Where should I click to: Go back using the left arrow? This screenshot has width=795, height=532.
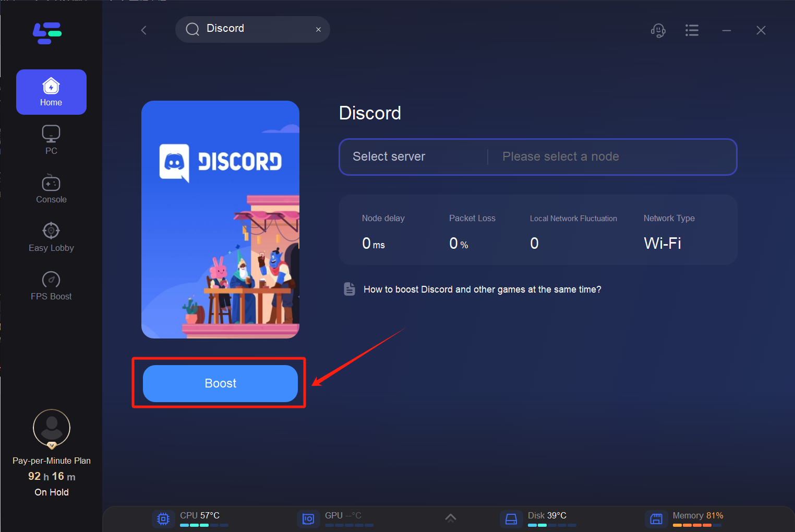pos(144,30)
